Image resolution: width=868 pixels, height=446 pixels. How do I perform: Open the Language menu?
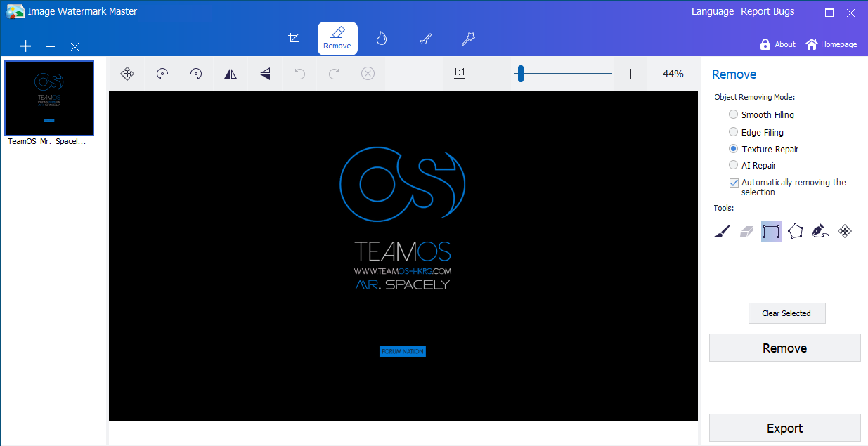(x=713, y=11)
